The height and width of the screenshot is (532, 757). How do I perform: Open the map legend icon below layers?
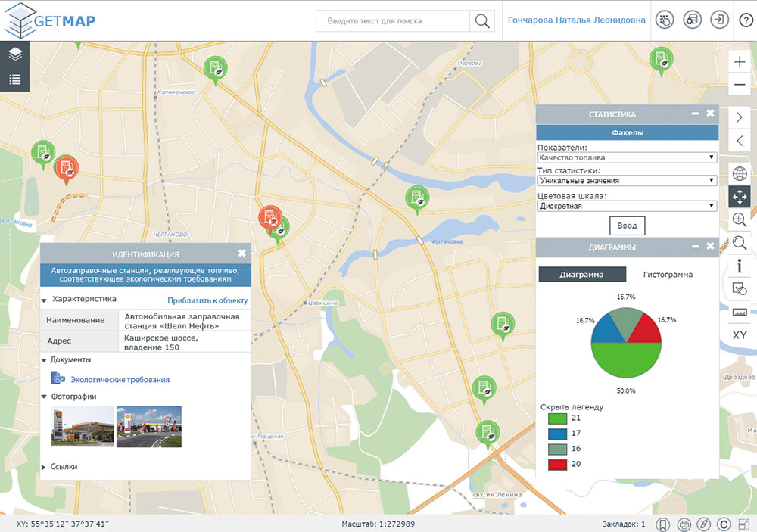pyautogui.click(x=14, y=77)
